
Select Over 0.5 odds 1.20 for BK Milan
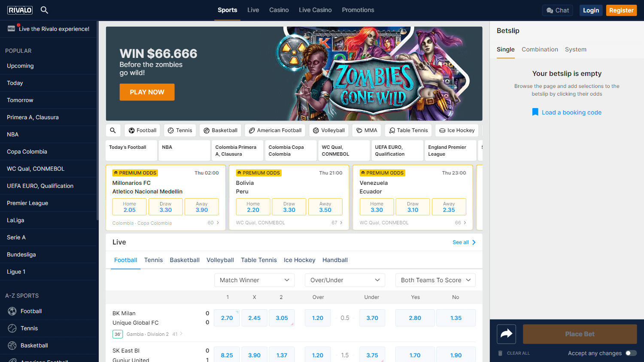pyautogui.click(x=318, y=318)
